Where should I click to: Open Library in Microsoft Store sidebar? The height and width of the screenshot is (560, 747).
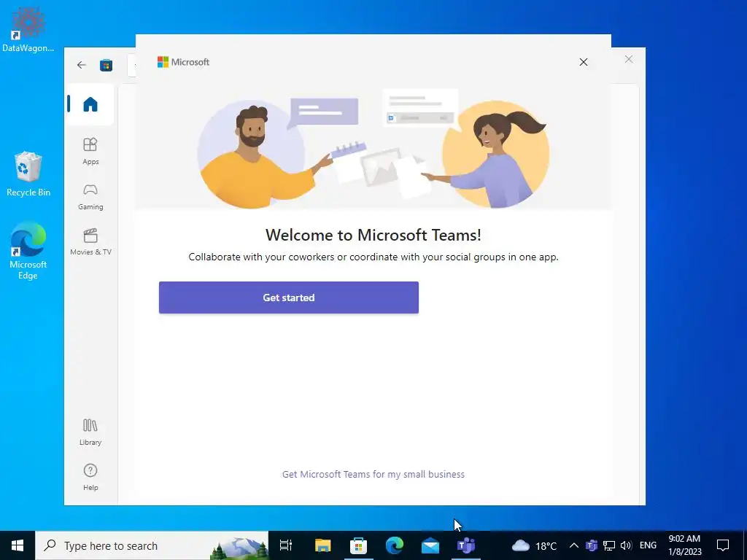(x=90, y=432)
